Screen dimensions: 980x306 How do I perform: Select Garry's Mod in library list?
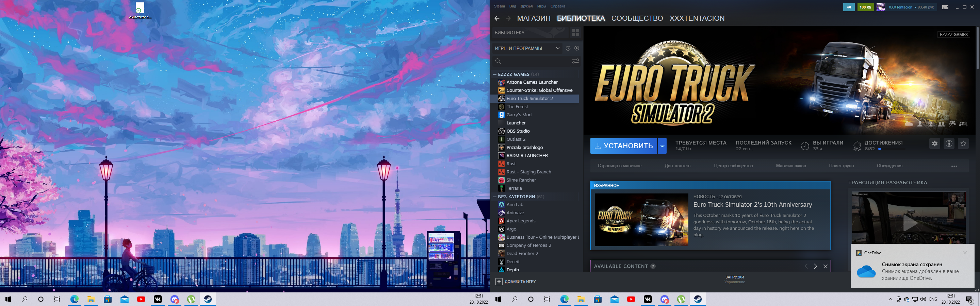(535, 115)
